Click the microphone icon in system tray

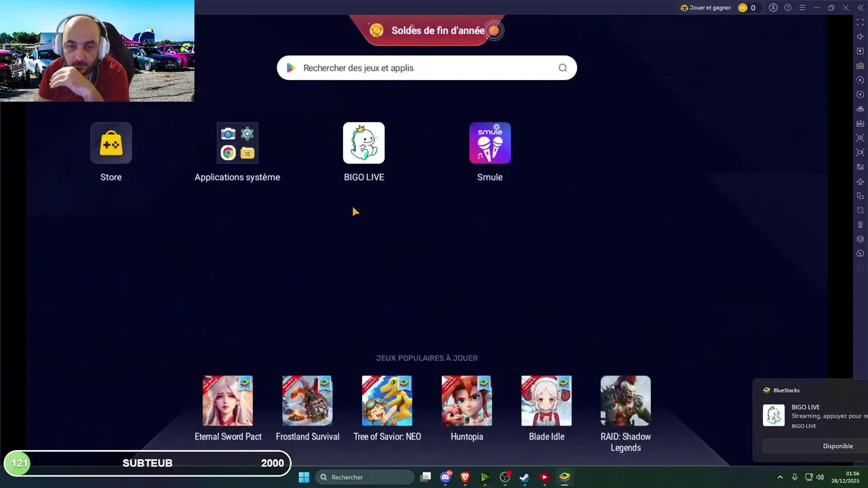click(794, 477)
